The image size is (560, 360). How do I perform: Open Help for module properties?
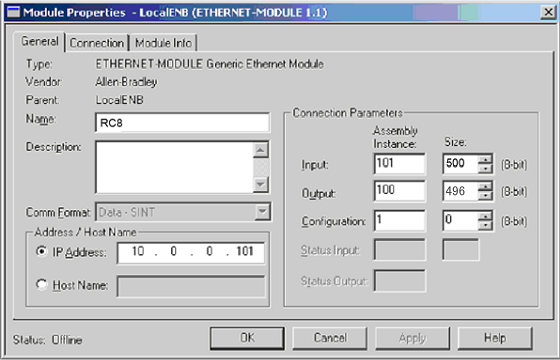(495, 338)
